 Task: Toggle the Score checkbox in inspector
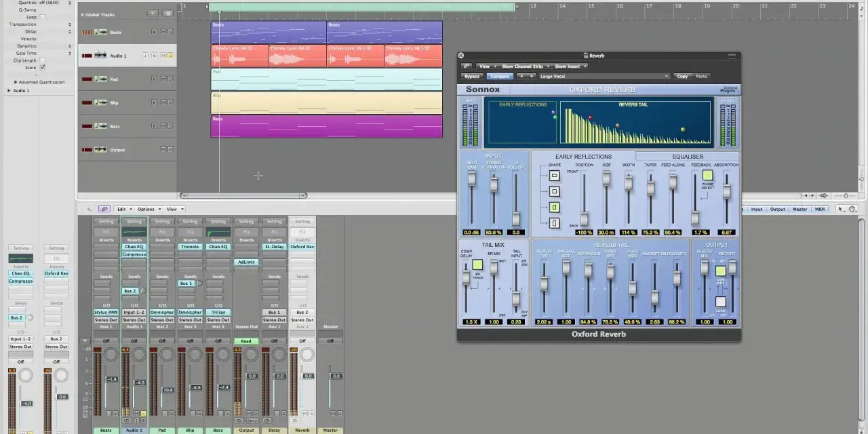[43, 68]
